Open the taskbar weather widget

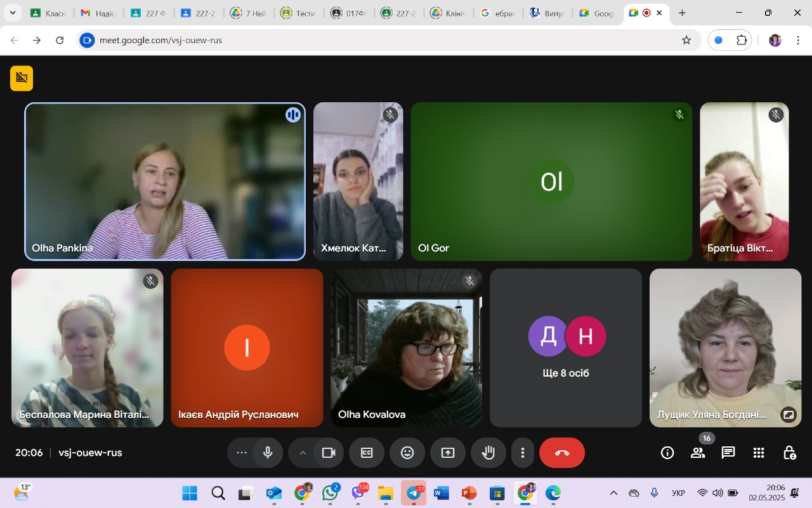pos(22,492)
